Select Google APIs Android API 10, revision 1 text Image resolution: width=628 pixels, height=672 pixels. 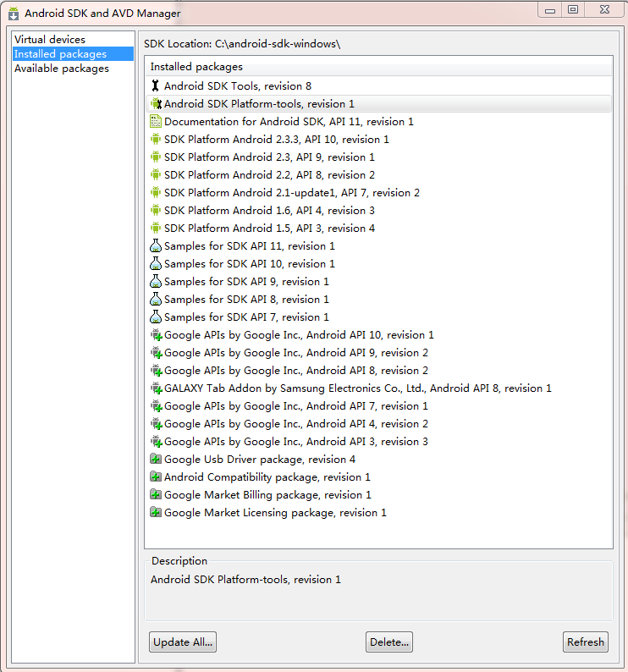coord(300,335)
